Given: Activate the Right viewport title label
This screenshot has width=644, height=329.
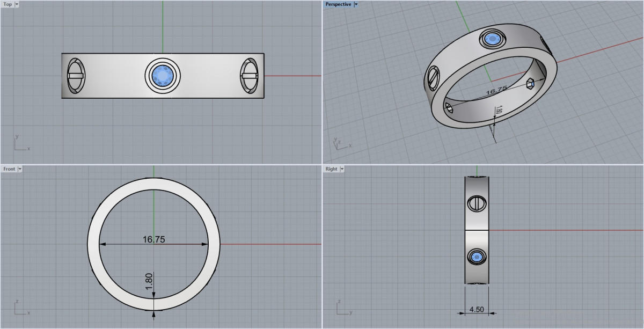Looking at the screenshot, I should (332, 169).
